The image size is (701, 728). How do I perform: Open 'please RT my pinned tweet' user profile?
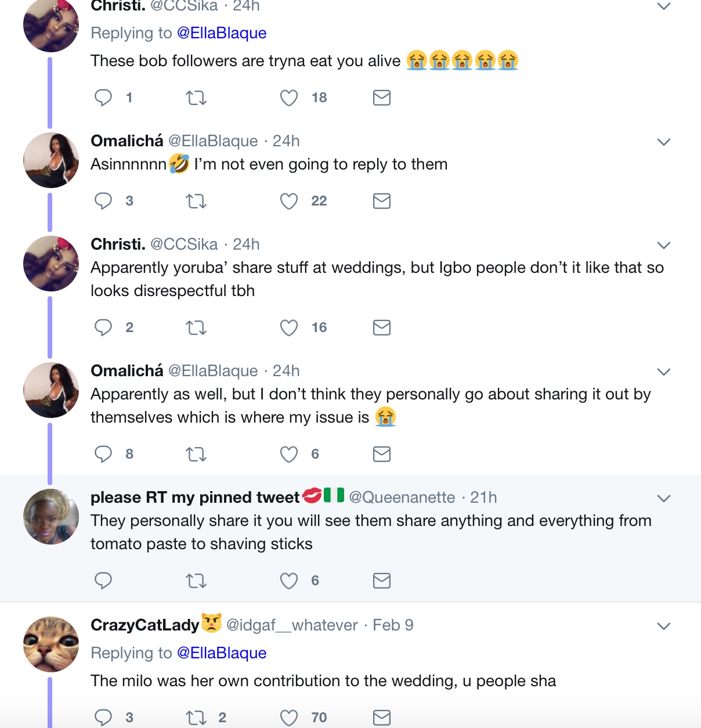tap(195, 498)
